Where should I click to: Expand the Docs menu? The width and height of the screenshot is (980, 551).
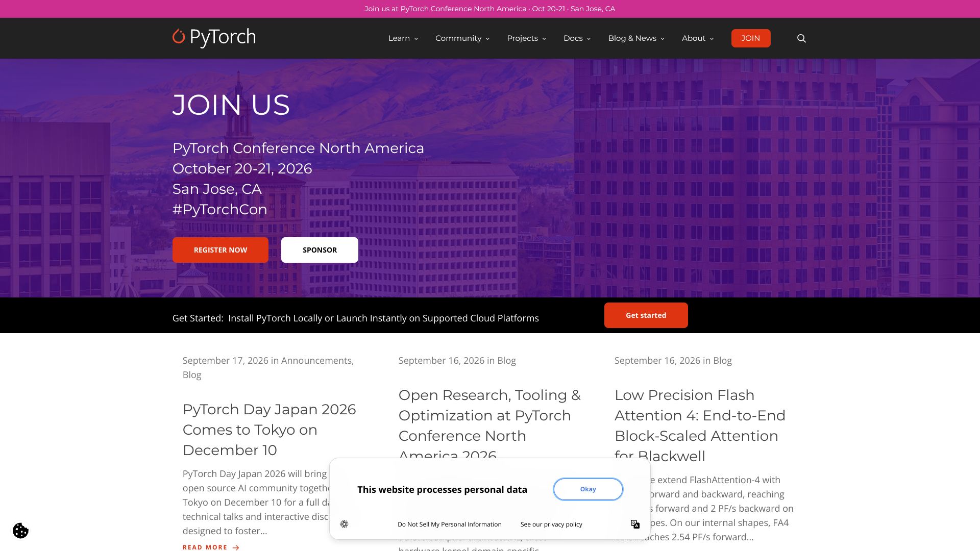(577, 38)
